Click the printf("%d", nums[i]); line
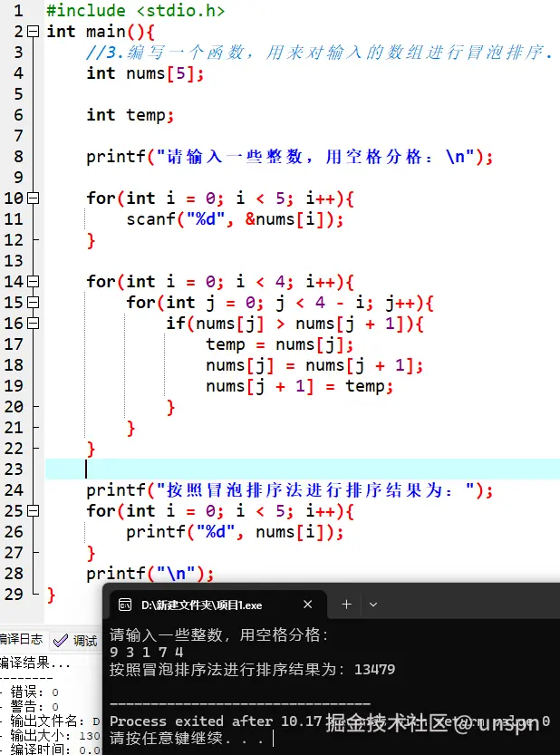This screenshot has height=755, width=560. (x=235, y=533)
